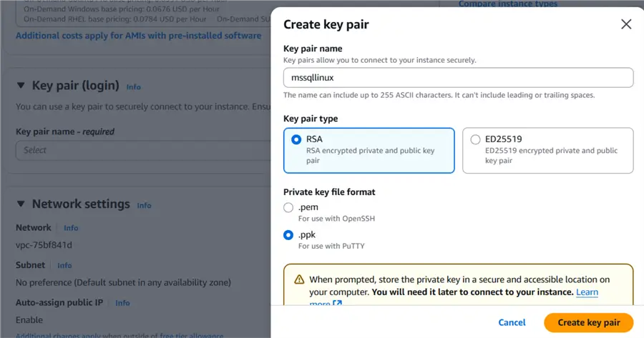The image size is (644, 338).
Task: Open Info link next to Network settings
Action: pyautogui.click(x=144, y=206)
